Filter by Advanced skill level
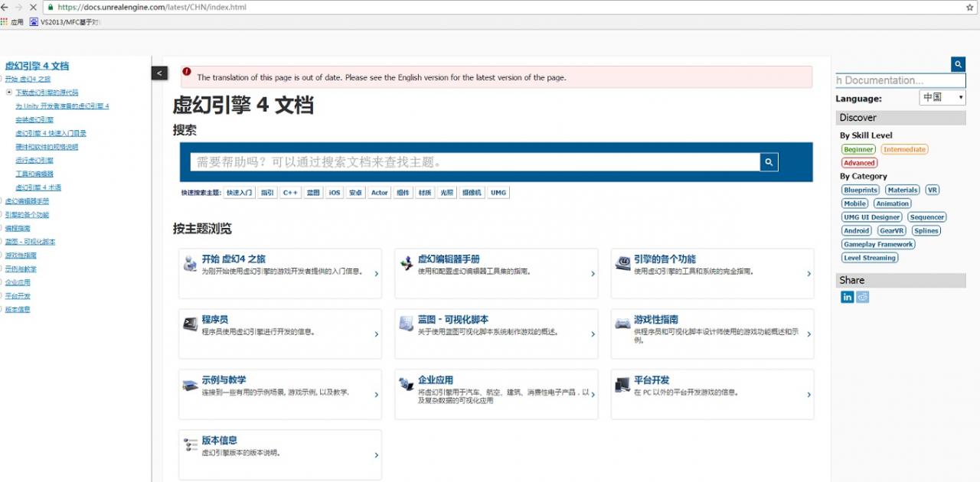The width and height of the screenshot is (980, 482). pos(859,163)
